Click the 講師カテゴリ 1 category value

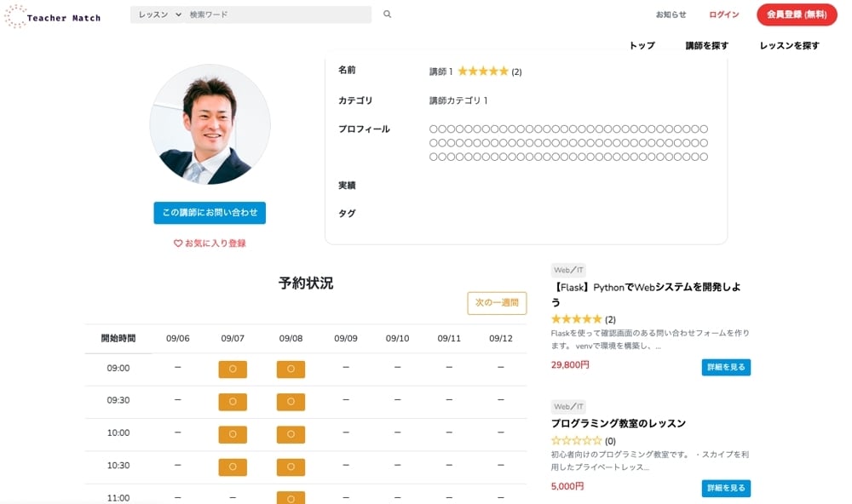[x=458, y=100]
